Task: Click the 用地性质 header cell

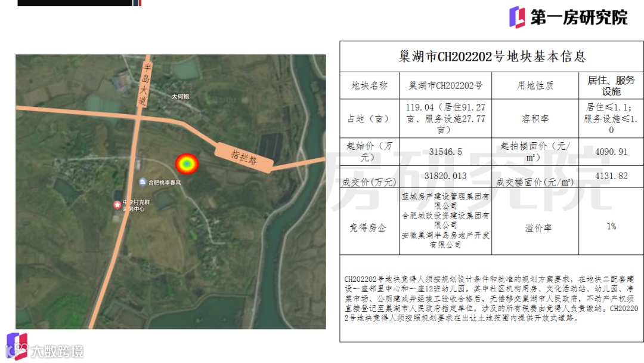Action: coord(535,85)
